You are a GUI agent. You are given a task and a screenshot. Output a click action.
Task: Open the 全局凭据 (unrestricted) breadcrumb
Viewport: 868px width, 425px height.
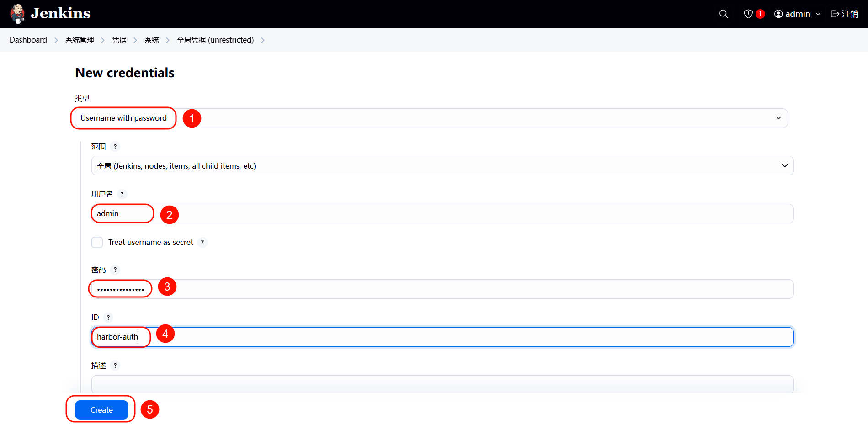[215, 40]
